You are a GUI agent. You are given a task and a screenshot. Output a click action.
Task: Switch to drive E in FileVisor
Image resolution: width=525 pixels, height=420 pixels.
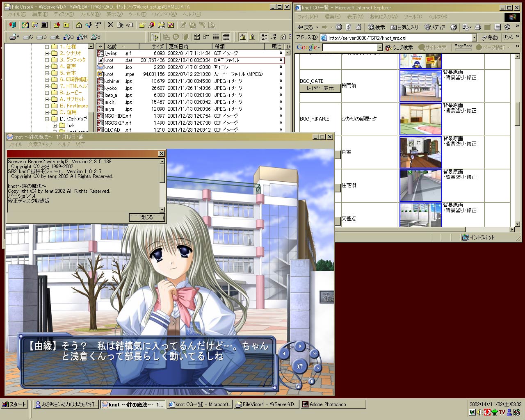pos(55,37)
